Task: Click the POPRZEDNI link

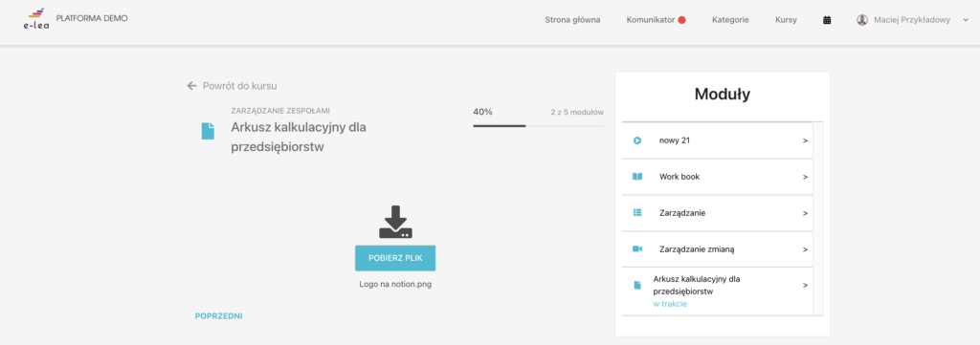Action: click(x=219, y=316)
